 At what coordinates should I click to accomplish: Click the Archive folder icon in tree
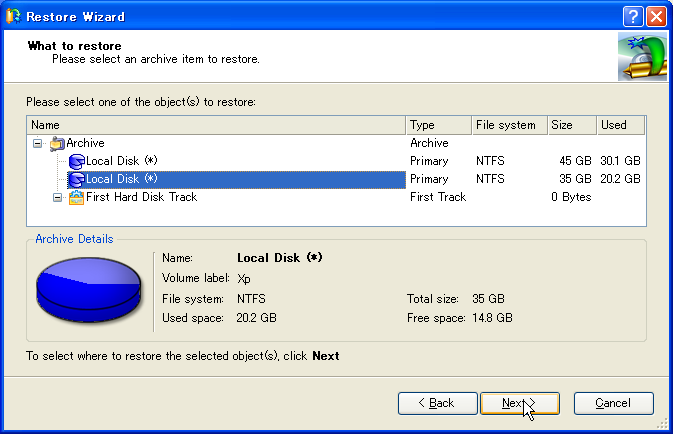pos(57,144)
